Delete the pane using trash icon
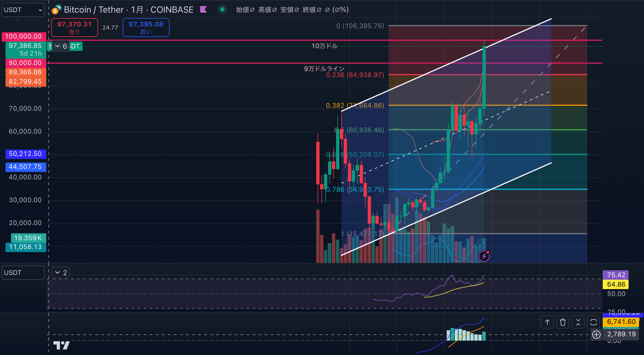 (563, 322)
